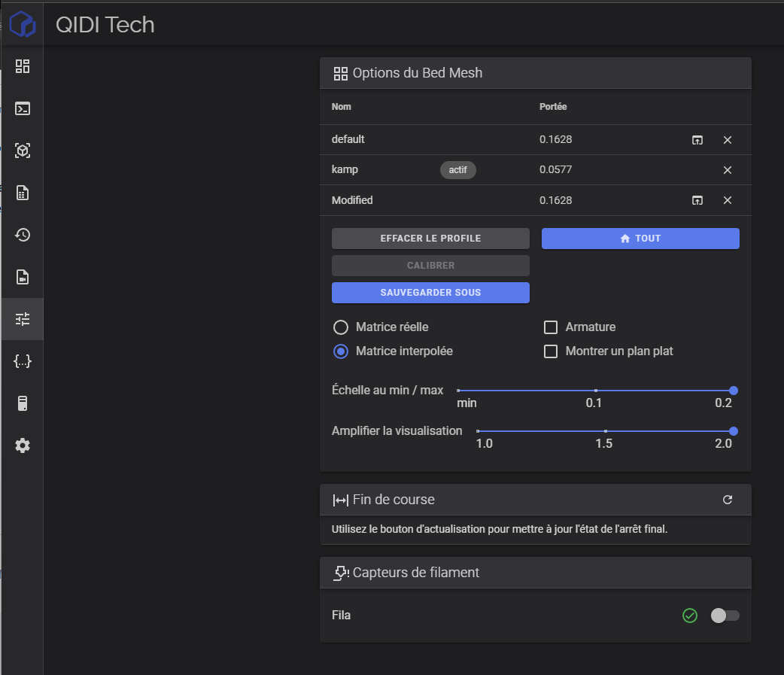784x675 pixels.
Task: Enable the Armature checkbox
Action: (551, 327)
